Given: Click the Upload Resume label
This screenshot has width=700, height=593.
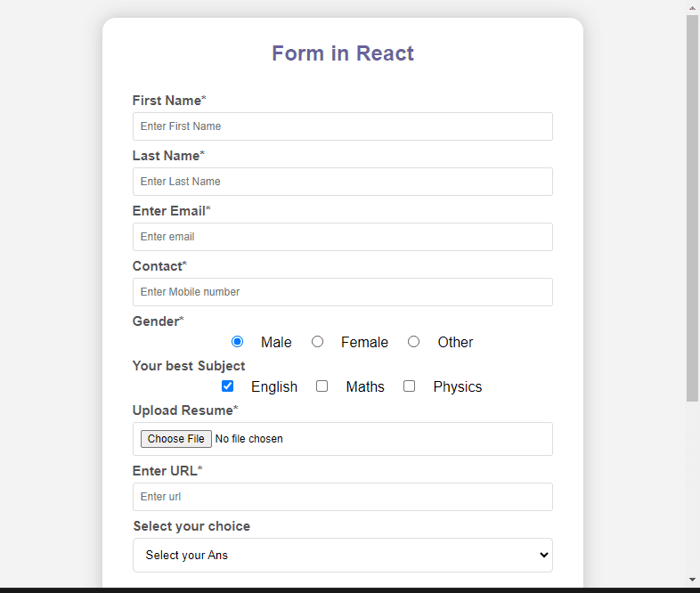Looking at the screenshot, I should coord(183,410).
